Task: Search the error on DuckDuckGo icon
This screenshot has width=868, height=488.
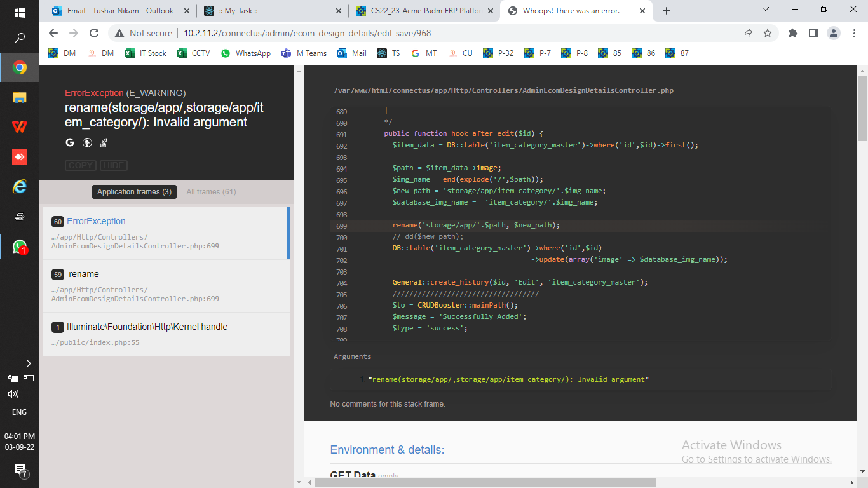Action: (x=87, y=142)
